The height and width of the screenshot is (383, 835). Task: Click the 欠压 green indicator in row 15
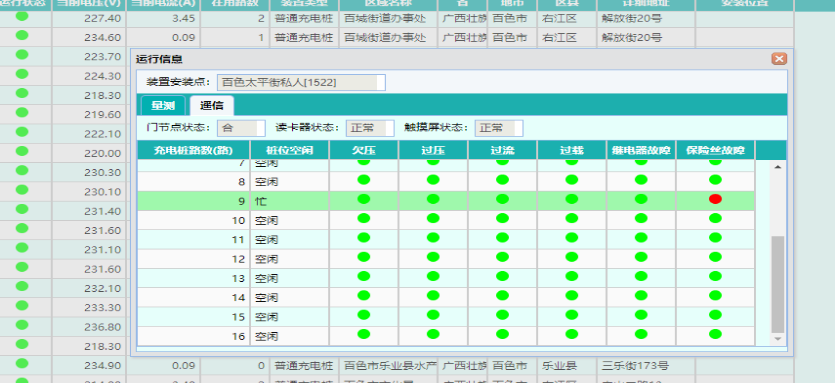(x=364, y=314)
